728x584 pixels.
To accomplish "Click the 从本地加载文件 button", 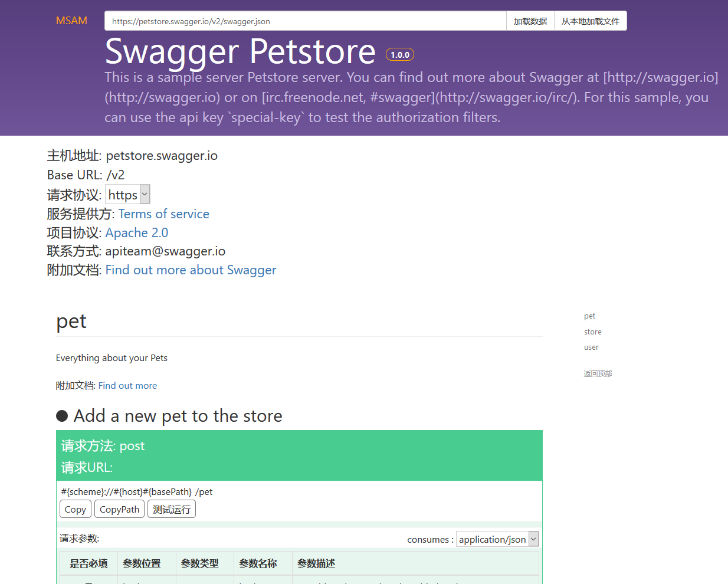I will click(591, 21).
